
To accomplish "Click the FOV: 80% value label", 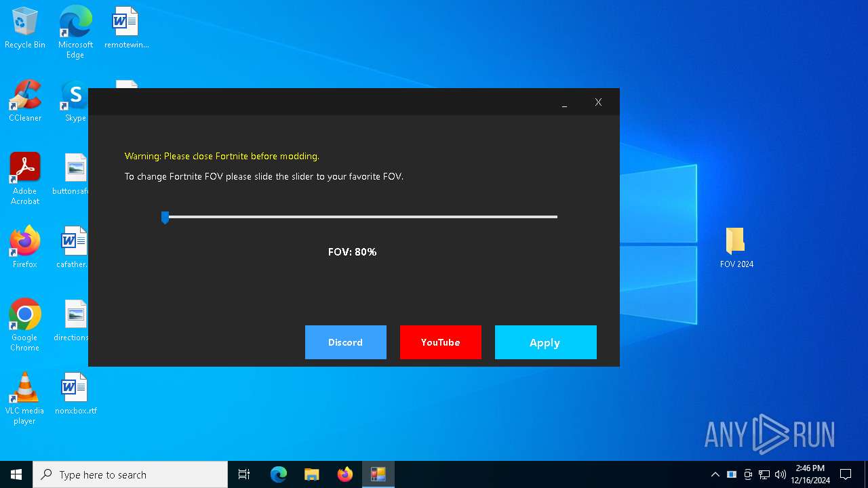I will pyautogui.click(x=352, y=251).
